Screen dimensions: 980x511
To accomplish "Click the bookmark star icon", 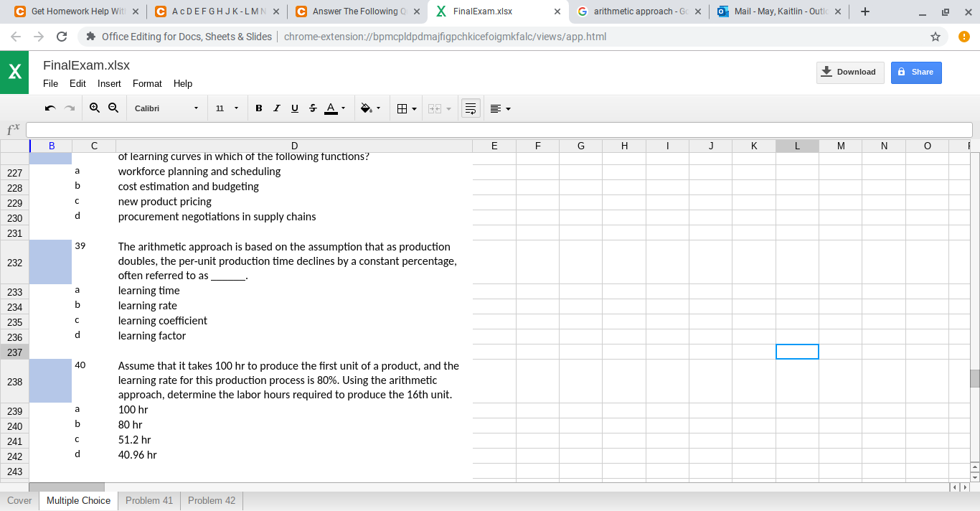I will tap(936, 37).
